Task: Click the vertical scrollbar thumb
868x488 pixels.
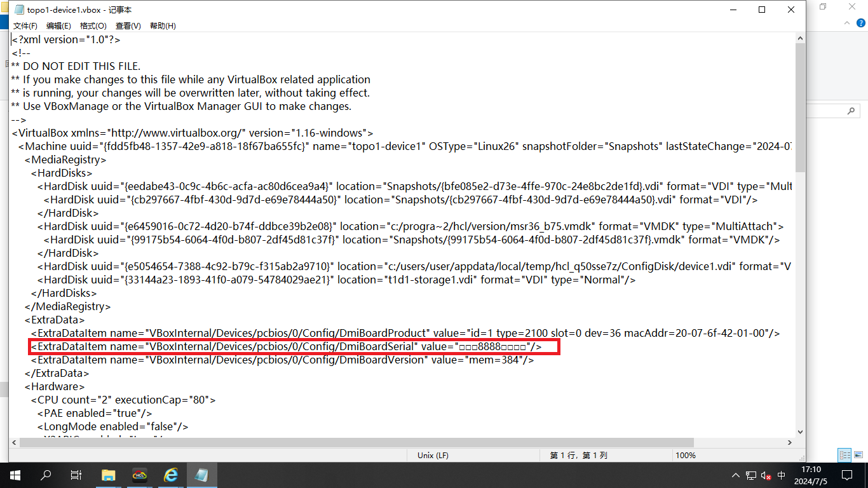Action: point(801,108)
